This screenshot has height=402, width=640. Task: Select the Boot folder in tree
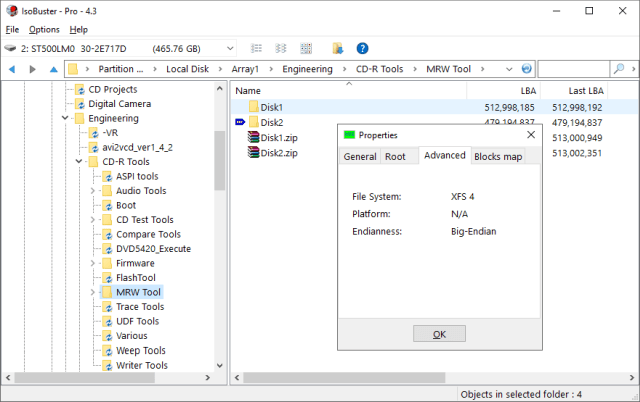click(x=126, y=205)
